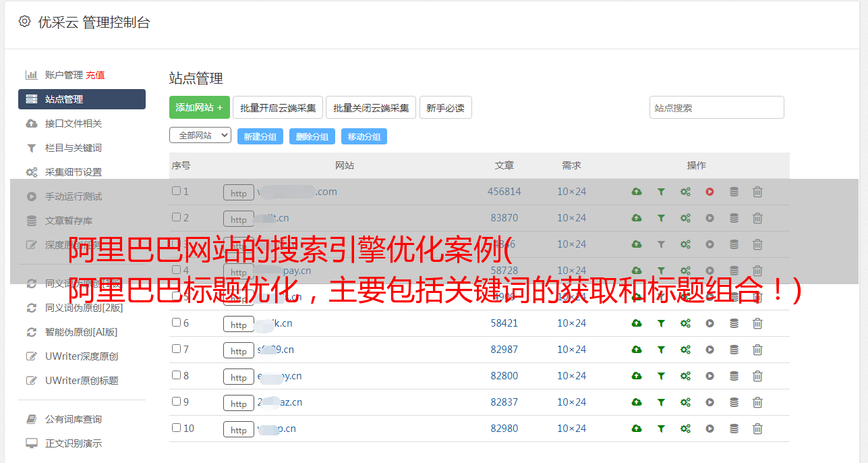The height and width of the screenshot is (463, 868).
Task: Click the trash icon in row 2
Action: [757, 218]
